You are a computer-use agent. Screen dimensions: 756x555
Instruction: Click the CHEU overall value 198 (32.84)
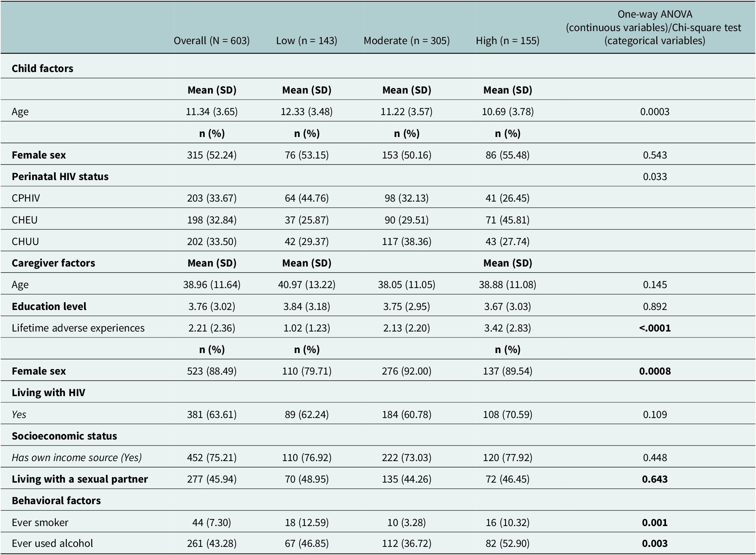[212, 220]
